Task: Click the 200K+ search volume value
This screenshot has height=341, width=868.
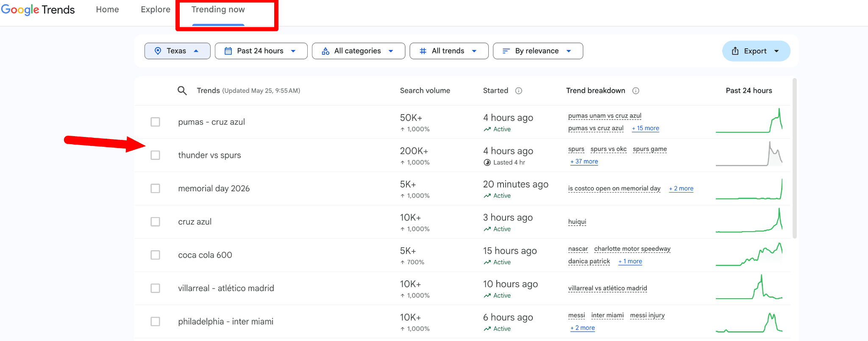Action: (414, 151)
